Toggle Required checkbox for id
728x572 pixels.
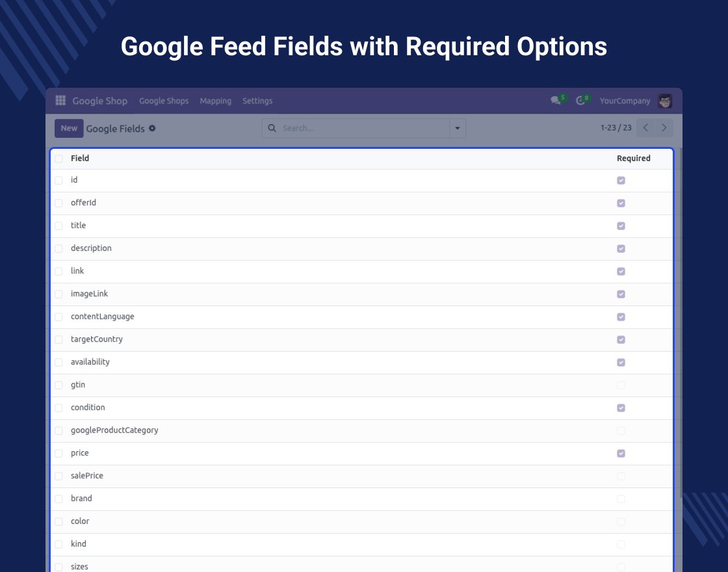point(621,181)
